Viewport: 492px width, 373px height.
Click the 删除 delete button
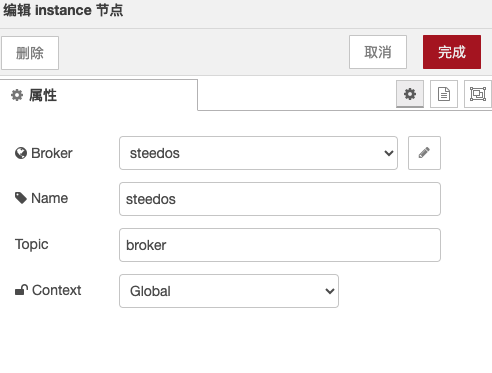pos(30,53)
